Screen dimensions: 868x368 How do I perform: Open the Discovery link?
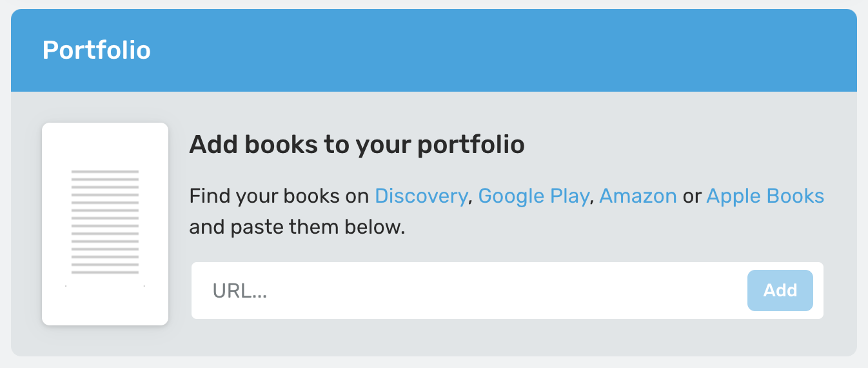[421, 196]
